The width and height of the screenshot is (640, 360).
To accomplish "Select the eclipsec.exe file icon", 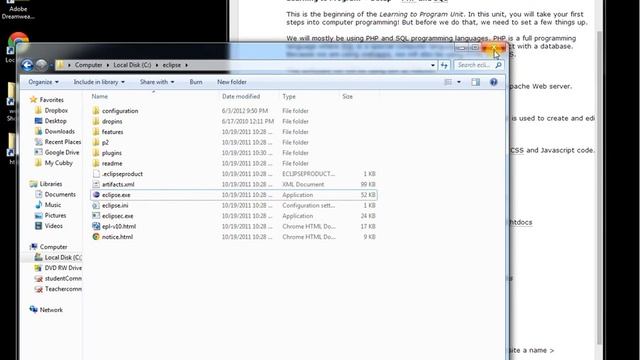I will pos(96,216).
